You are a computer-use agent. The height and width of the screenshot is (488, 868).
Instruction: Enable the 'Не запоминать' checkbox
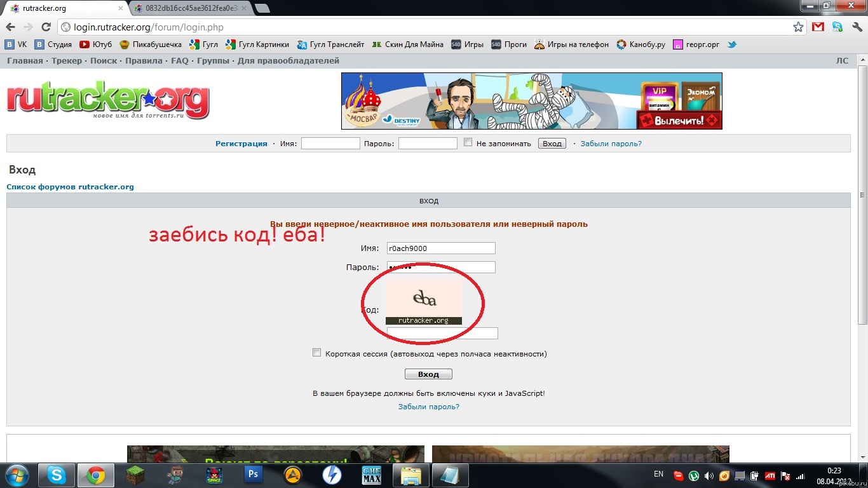click(468, 143)
